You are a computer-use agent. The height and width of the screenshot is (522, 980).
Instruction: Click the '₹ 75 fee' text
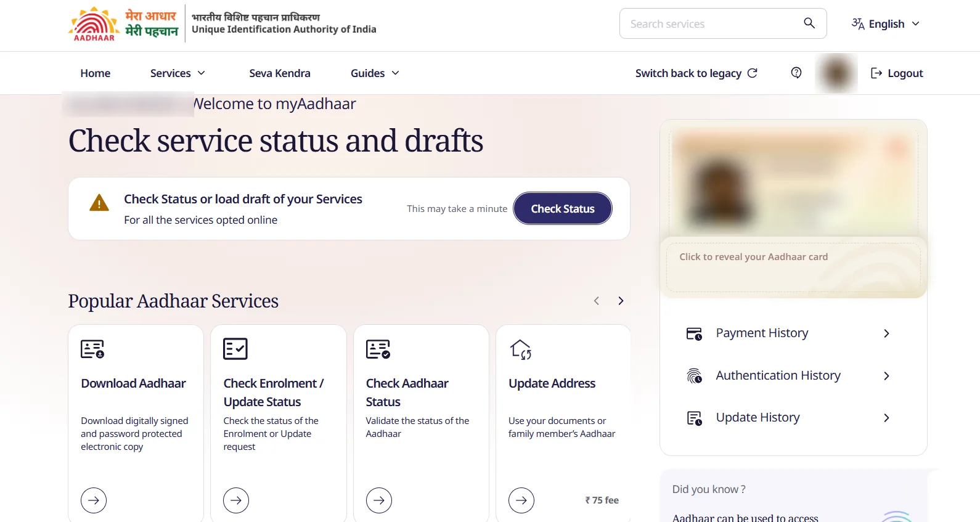[602, 500]
